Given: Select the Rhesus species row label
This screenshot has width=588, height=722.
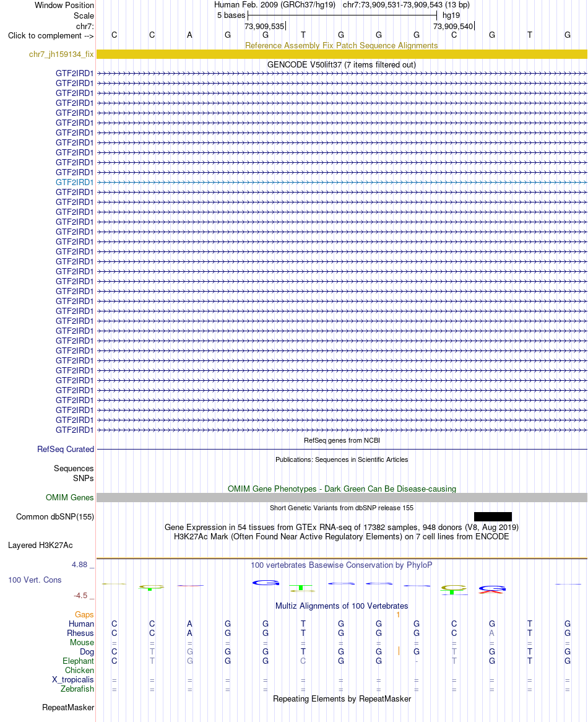Looking at the screenshot, I should click(80, 633).
